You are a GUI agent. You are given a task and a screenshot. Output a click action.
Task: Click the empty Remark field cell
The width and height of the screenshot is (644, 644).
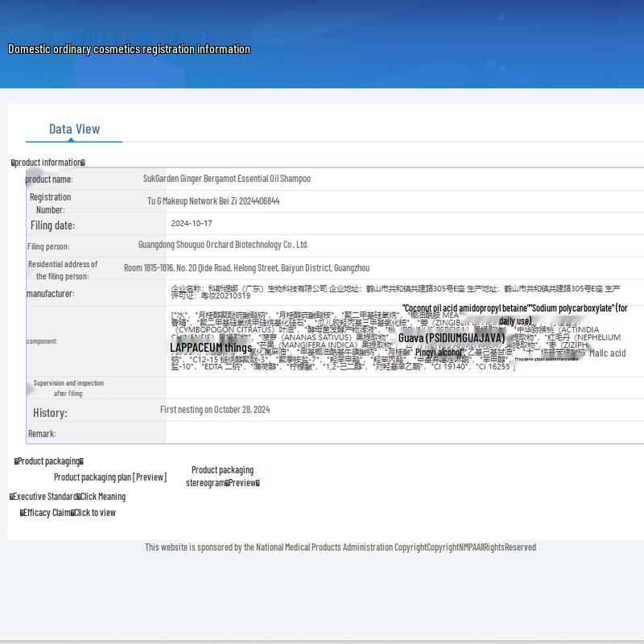point(402,433)
